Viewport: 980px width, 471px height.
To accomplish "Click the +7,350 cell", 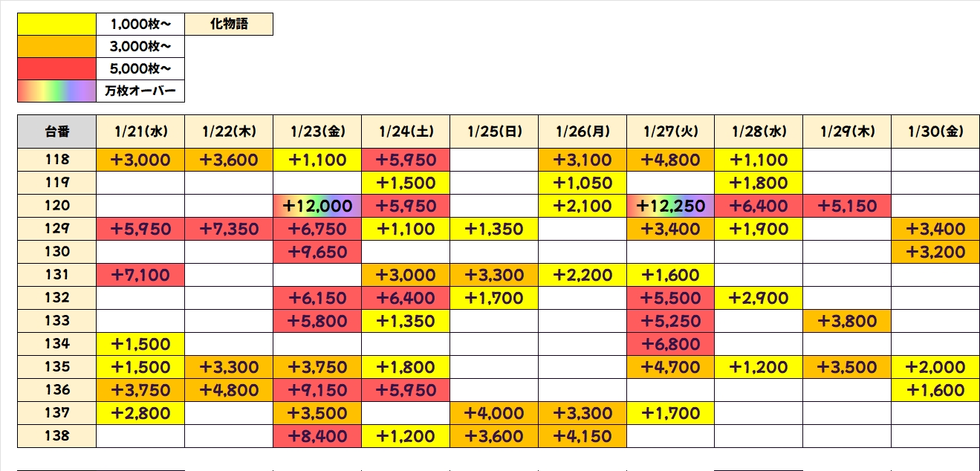I will coord(229,229).
